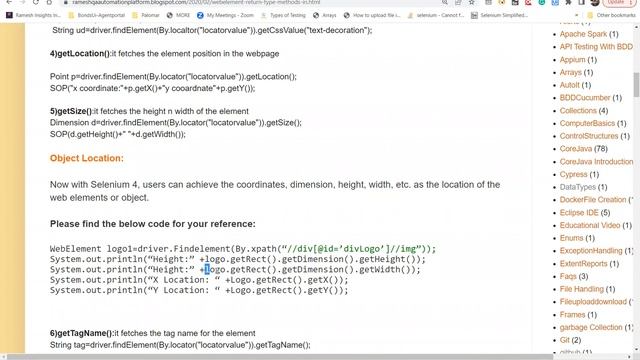Open the Faqs label link
The width and height of the screenshot is (640, 360).
(x=568, y=276)
